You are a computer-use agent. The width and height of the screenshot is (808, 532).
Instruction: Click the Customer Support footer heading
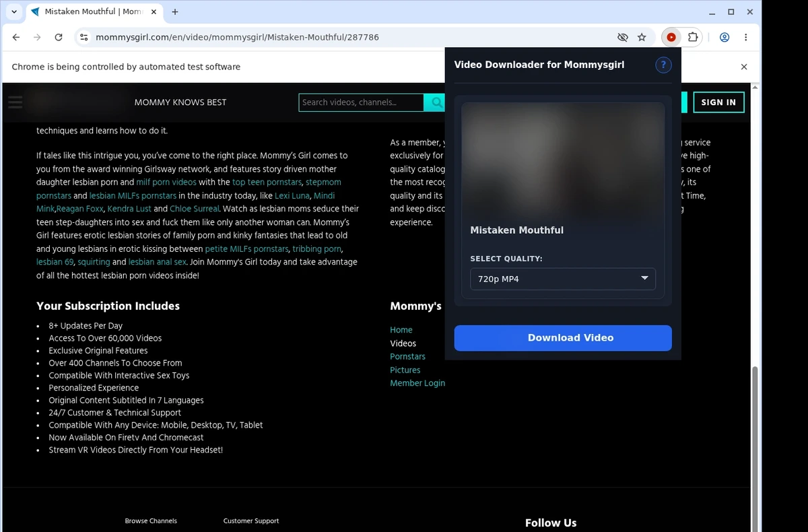[251, 521]
